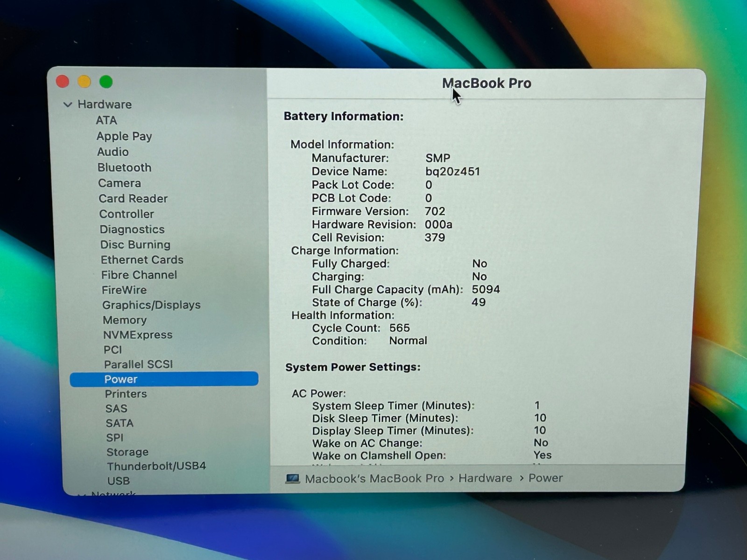Select Thunderbolt/USB4 entry
This screenshot has height=560, width=747.
point(156,466)
